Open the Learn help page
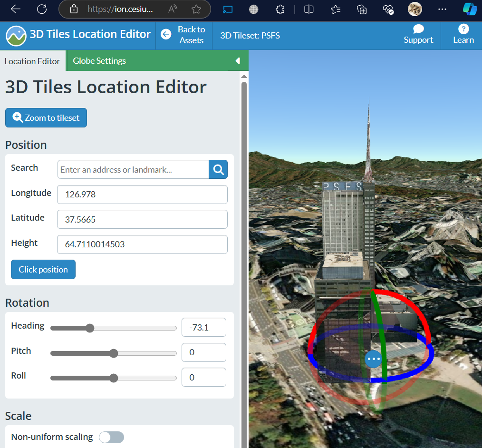482x448 pixels. tap(463, 34)
